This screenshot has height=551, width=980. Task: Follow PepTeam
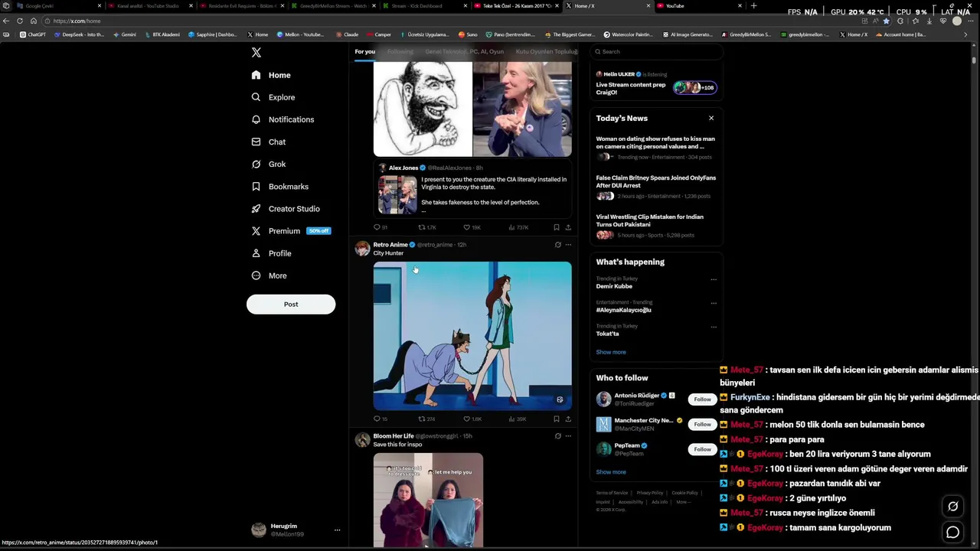(702, 449)
